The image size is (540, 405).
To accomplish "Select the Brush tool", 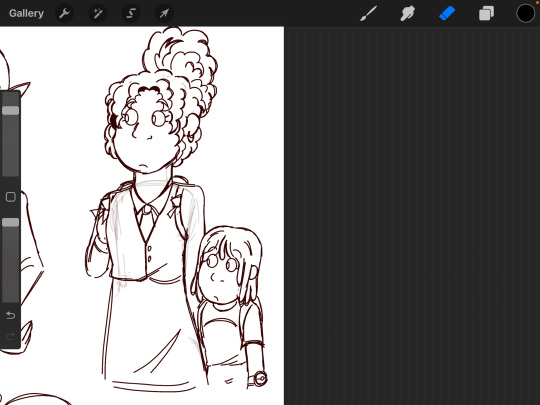I will click(368, 14).
